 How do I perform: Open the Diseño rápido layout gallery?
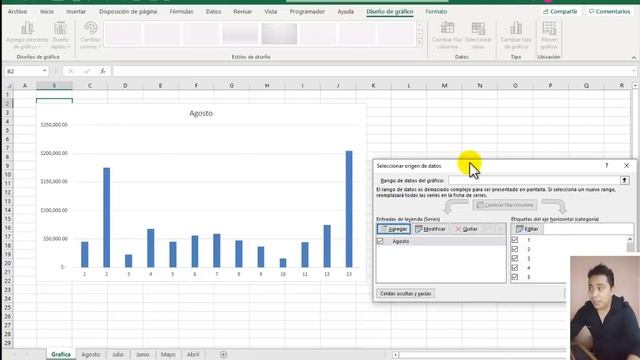point(60,36)
